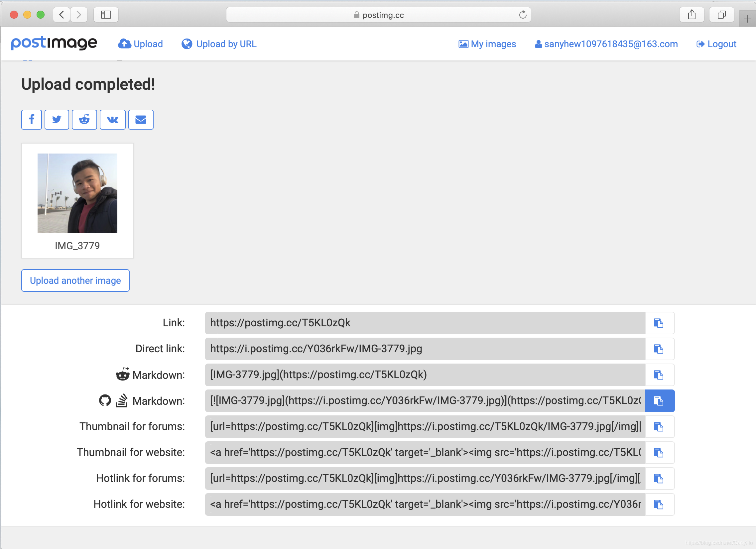Click the VK share icon
Screen dimensions: 756x549
point(112,120)
